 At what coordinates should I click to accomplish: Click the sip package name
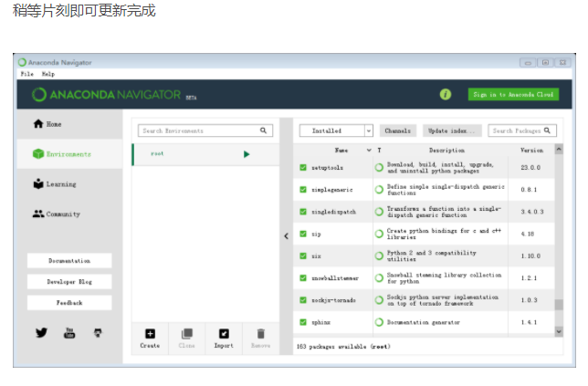316,234
